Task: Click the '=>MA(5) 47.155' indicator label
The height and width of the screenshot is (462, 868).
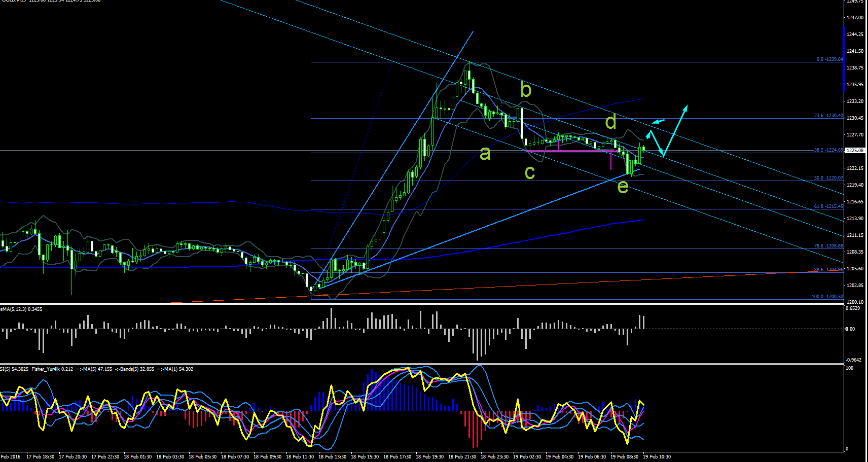Action: point(94,369)
